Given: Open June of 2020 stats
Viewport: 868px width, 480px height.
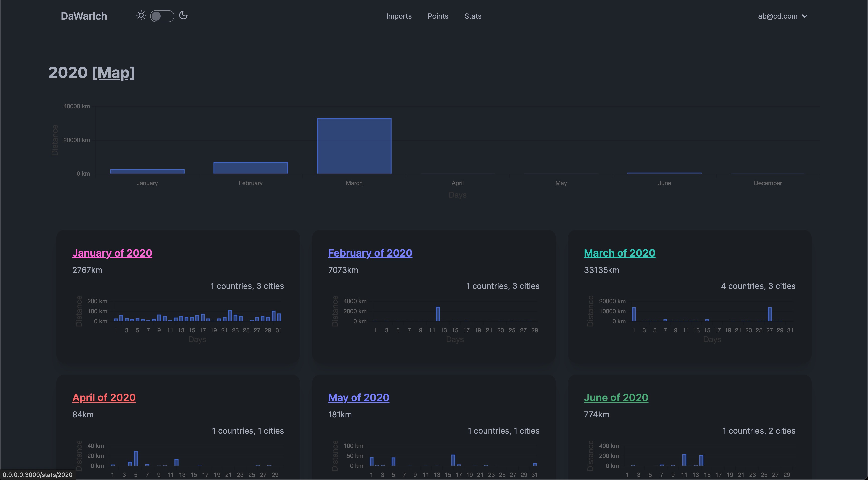Looking at the screenshot, I should [616, 397].
